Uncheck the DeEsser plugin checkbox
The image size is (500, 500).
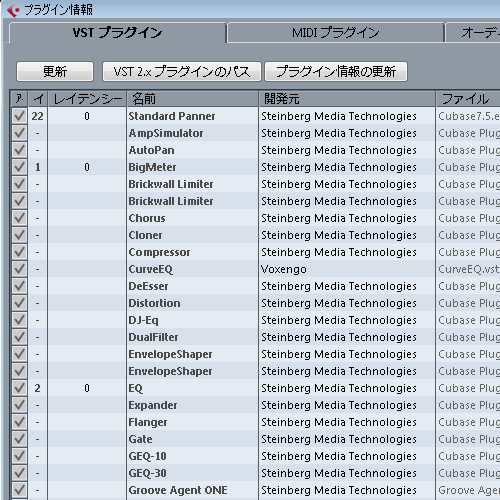19,286
